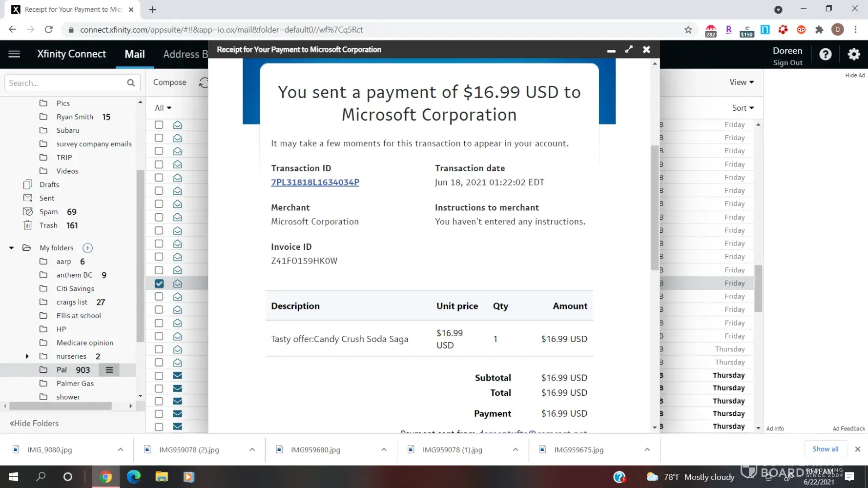The height and width of the screenshot is (488, 868).
Task: Open the Chrome icon in the taskbar
Action: coord(105,477)
